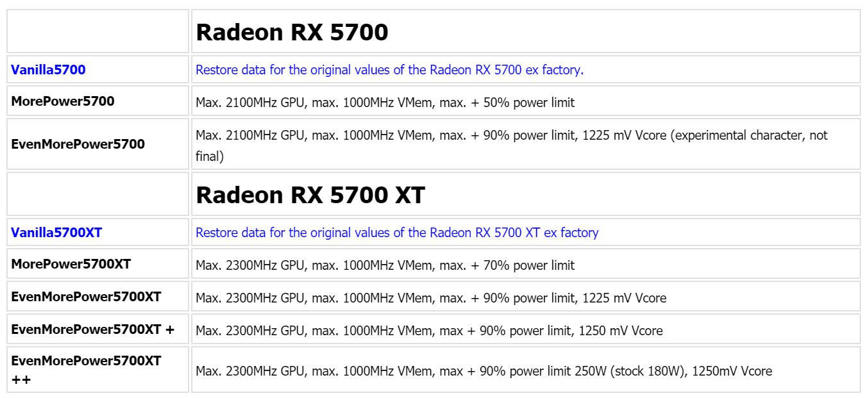The image size is (868, 398).
Task: Click the Radeon RX 5700 heading
Action: 292,33
